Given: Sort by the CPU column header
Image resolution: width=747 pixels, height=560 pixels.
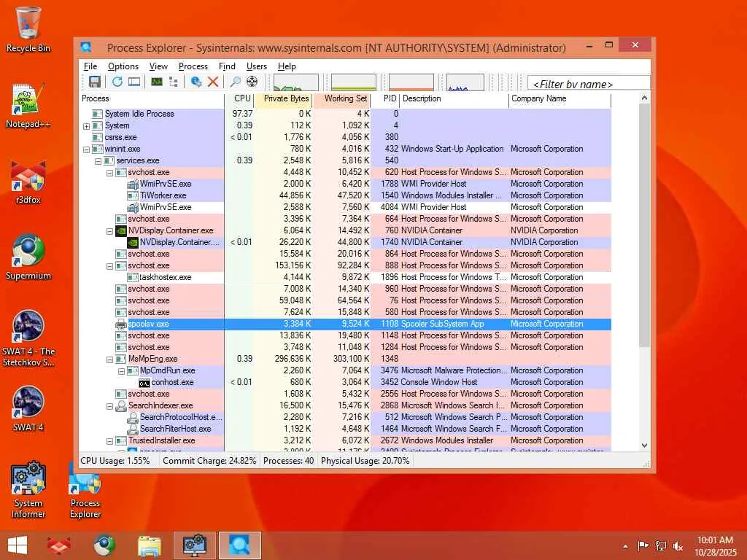Looking at the screenshot, I should 239,98.
